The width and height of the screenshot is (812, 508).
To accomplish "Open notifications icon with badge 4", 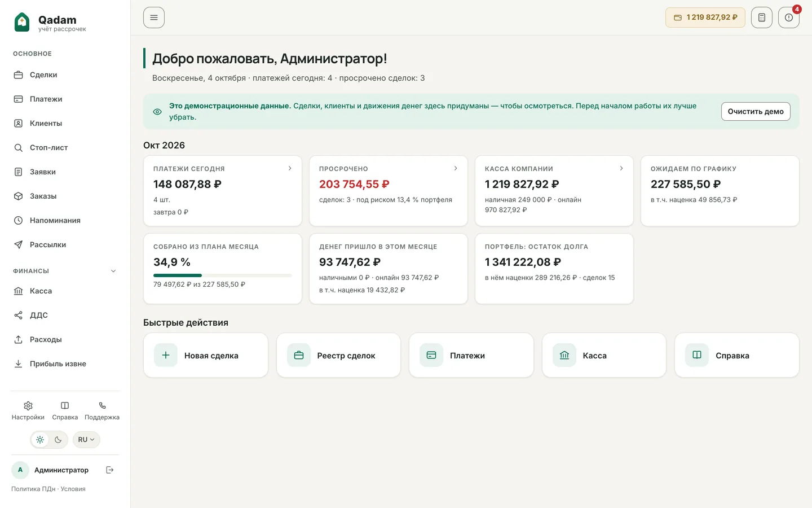I will coord(789,17).
